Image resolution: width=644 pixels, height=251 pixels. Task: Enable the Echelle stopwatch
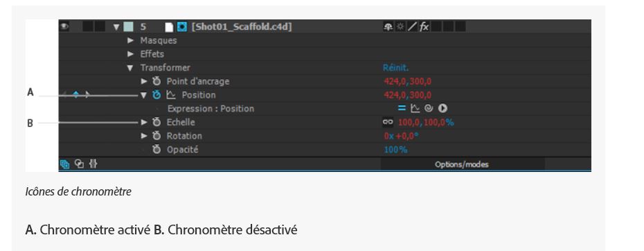(x=156, y=122)
